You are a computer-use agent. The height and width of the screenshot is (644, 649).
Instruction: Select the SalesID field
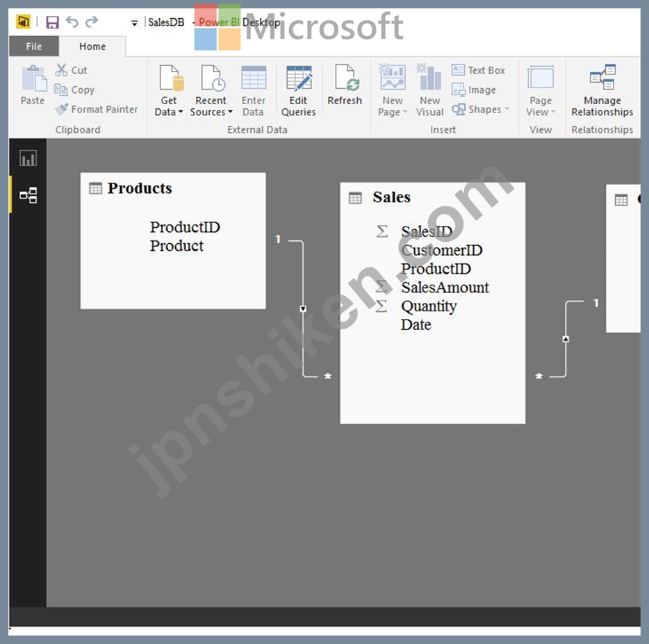click(427, 231)
